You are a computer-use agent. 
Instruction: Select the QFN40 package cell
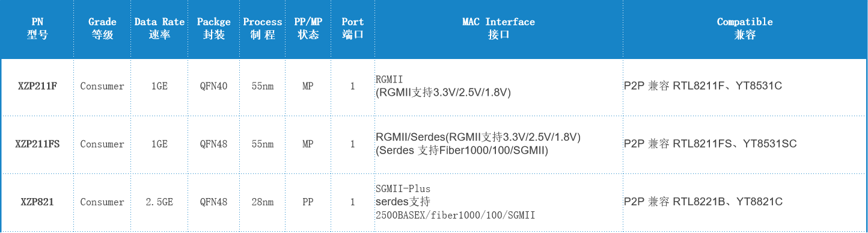(x=213, y=86)
